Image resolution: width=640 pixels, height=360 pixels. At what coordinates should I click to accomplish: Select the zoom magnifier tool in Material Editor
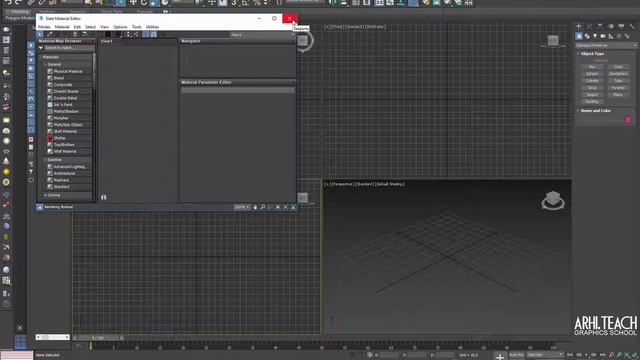pos(263,207)
